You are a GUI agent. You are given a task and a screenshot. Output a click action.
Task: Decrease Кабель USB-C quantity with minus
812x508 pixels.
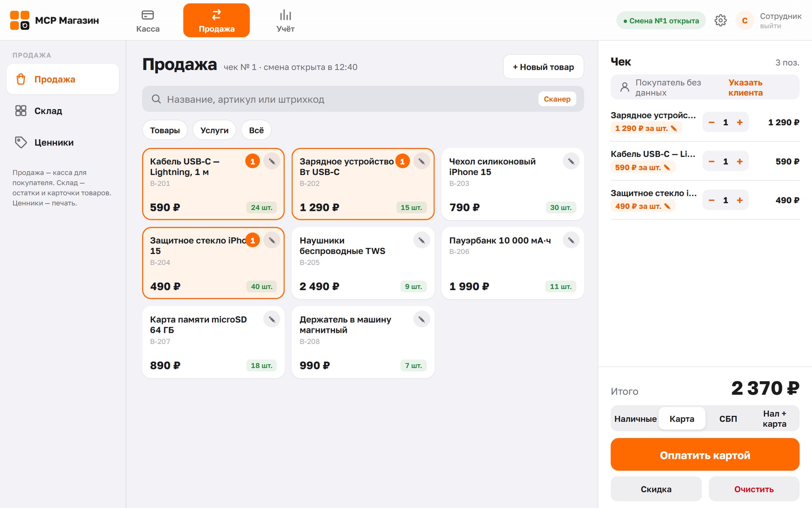711,161
